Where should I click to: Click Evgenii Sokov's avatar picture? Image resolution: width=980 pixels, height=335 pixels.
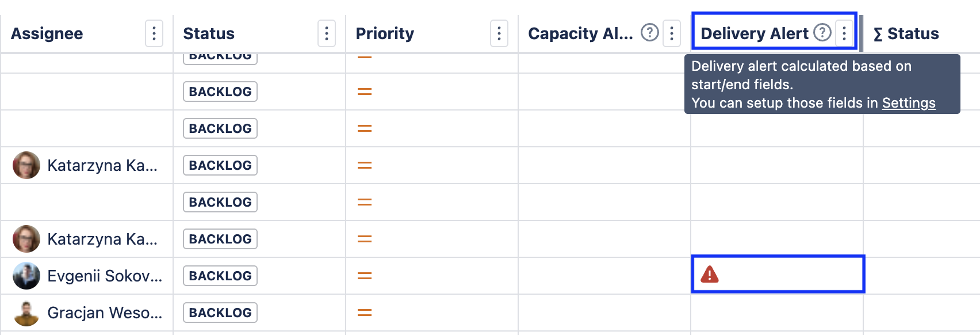[x=26, y=276]
